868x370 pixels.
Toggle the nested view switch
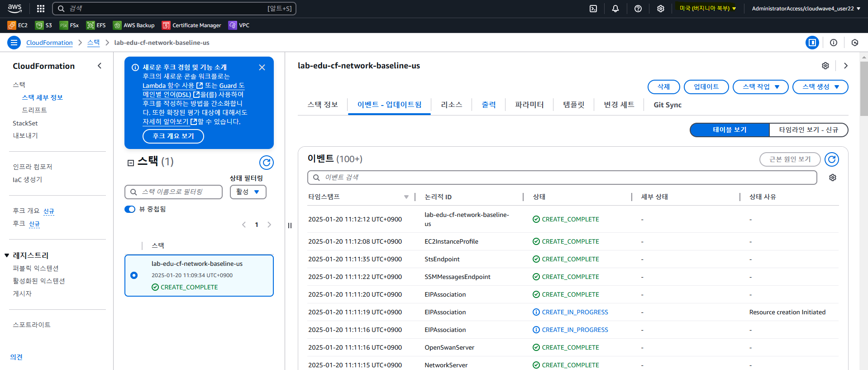130,209
